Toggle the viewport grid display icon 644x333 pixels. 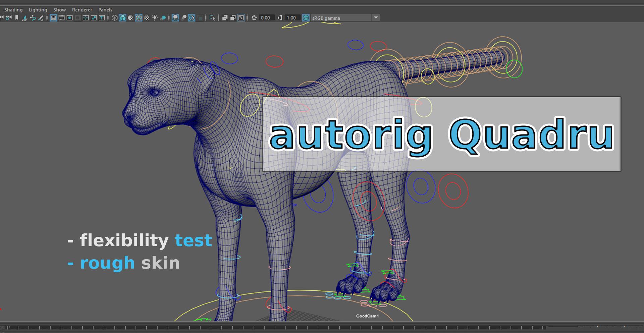tap(53, 18)
